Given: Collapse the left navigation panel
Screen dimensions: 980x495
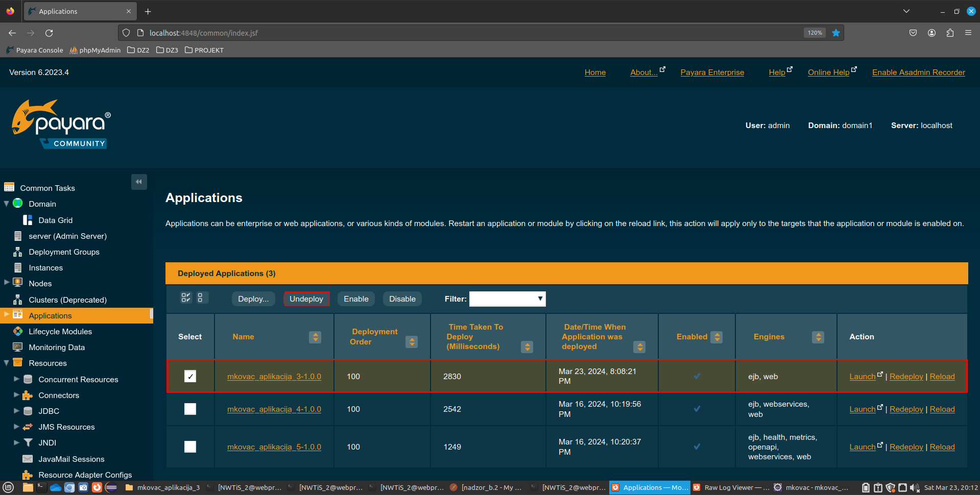Looking at the screenshot, I should [139, 182].
